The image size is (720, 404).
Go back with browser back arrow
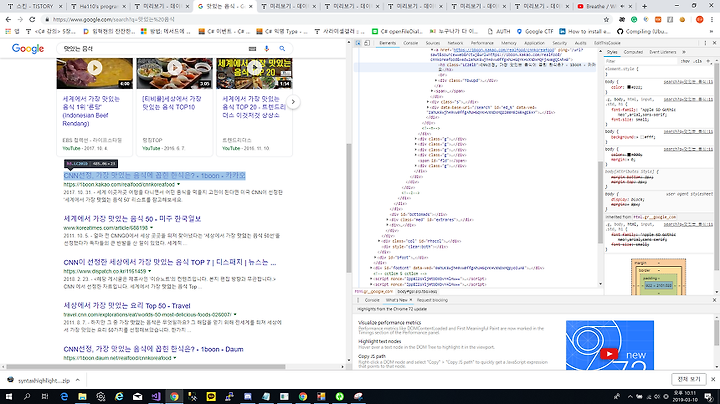(8, 19)
